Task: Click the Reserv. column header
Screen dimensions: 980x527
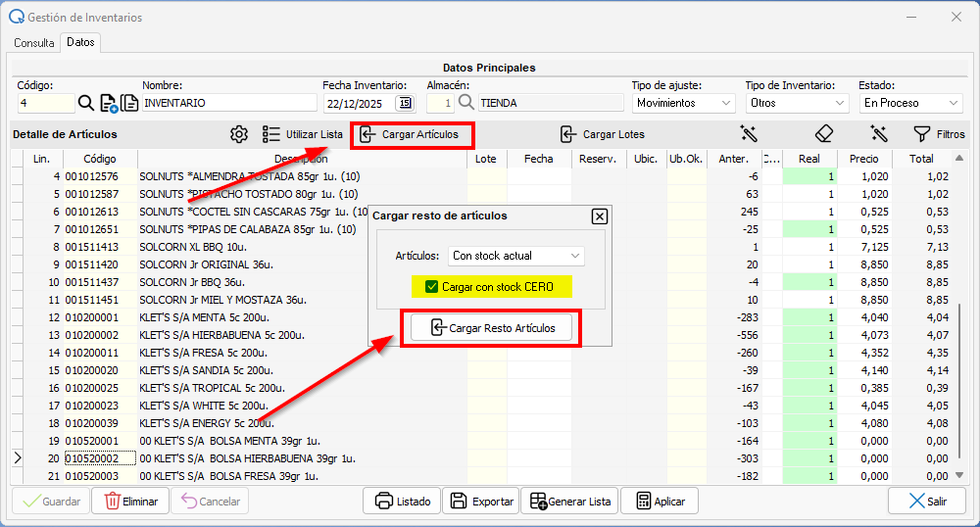Action: [x=598, y=159]
